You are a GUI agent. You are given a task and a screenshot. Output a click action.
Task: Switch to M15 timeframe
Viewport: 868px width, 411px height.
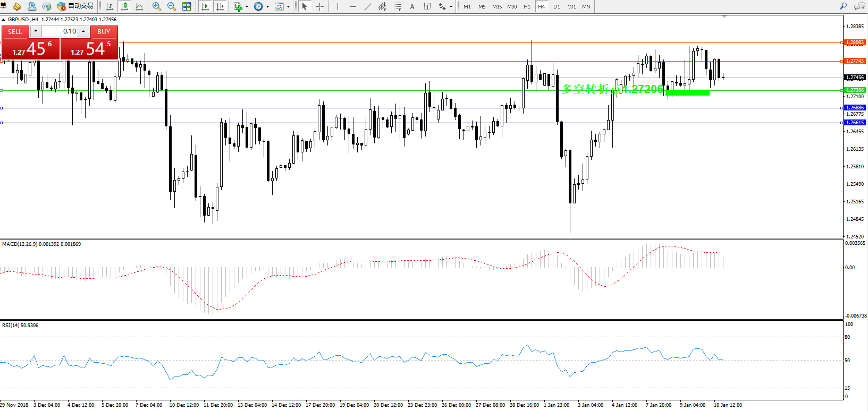tap(497, 6)
